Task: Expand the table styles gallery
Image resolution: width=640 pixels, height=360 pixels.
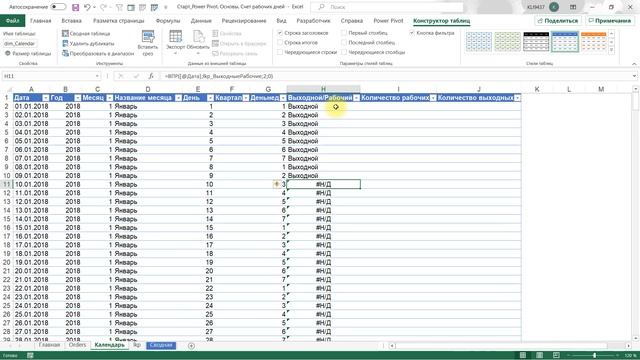Action: 611,50
